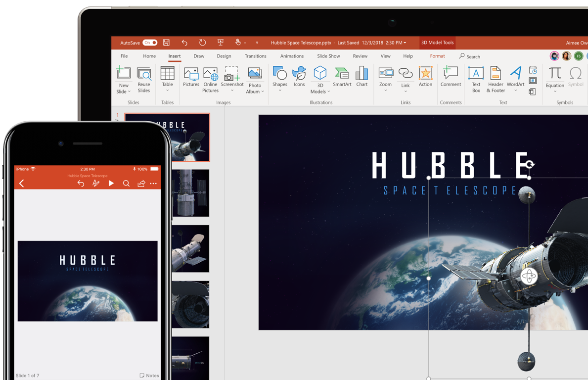Insert a Text Box
Viewport: 588px width, 380px height.
point(476,80)
